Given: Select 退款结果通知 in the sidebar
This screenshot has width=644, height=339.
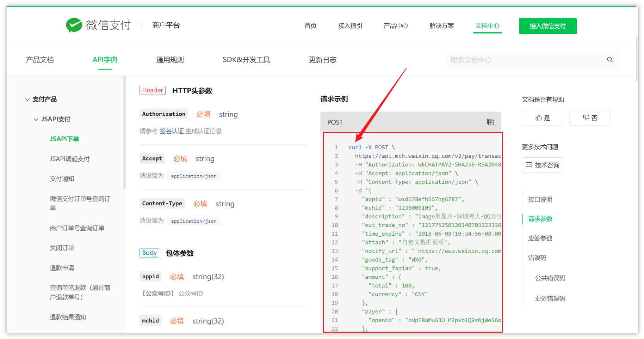Looking at the screenshot, I should pos(68,317).
